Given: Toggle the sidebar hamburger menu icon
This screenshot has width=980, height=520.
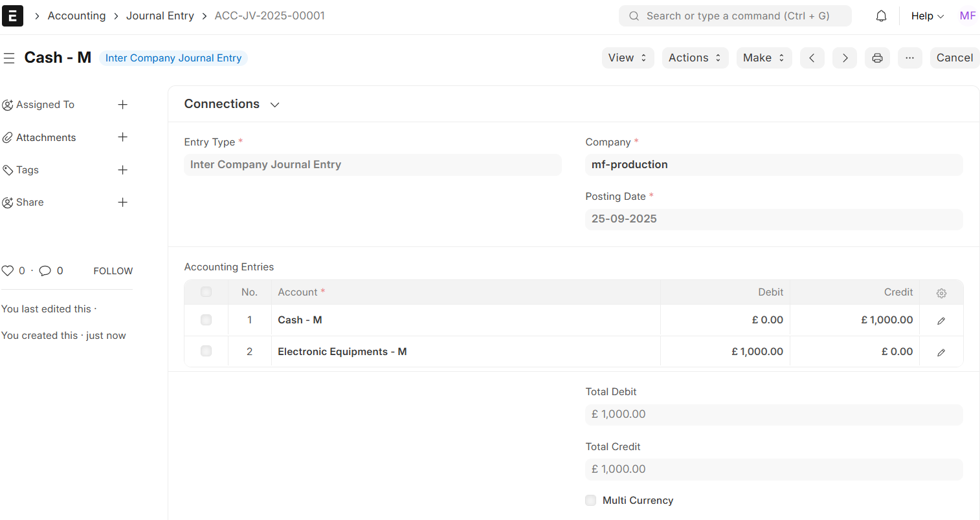Looking at the screenshot, I should 9,58.
